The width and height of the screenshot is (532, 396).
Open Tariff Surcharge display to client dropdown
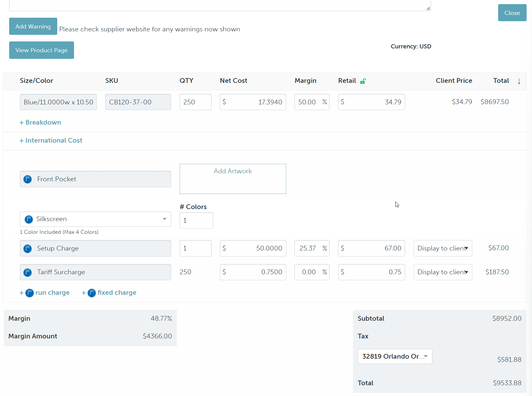[442, 272]
